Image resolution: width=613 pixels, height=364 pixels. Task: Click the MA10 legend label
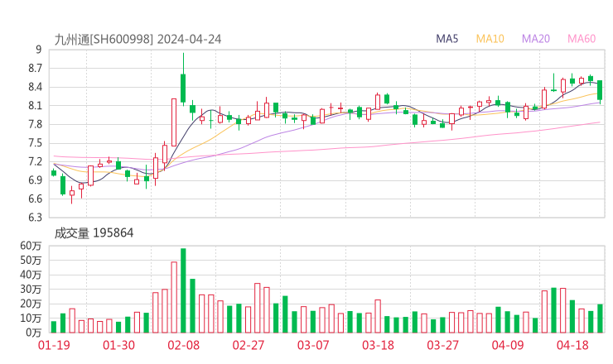click(x=490, y=39)
